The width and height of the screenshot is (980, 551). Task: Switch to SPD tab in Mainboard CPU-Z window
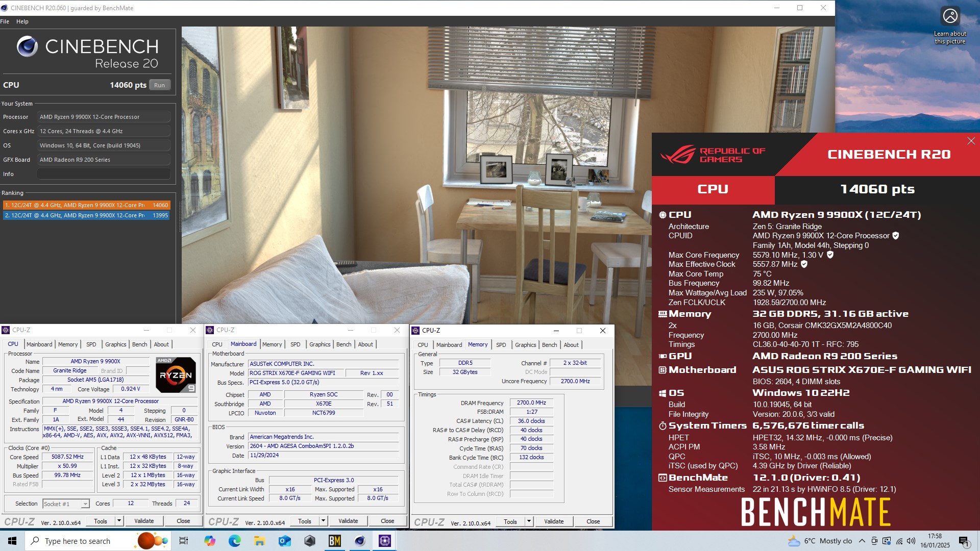(x=295, y=344)
